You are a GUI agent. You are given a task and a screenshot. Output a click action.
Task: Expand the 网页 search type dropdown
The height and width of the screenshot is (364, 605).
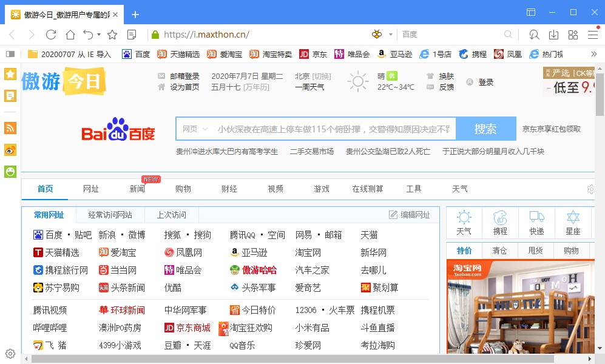[194, 129]
